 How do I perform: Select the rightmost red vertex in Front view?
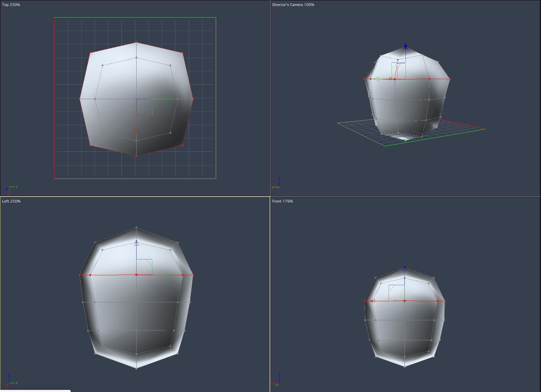pos(445,301)
